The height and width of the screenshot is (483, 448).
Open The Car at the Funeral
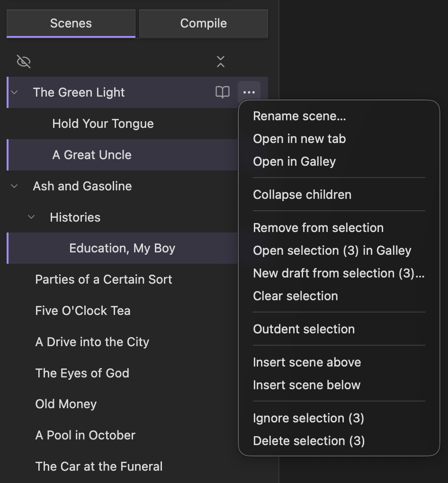click(x=99, y=466)
